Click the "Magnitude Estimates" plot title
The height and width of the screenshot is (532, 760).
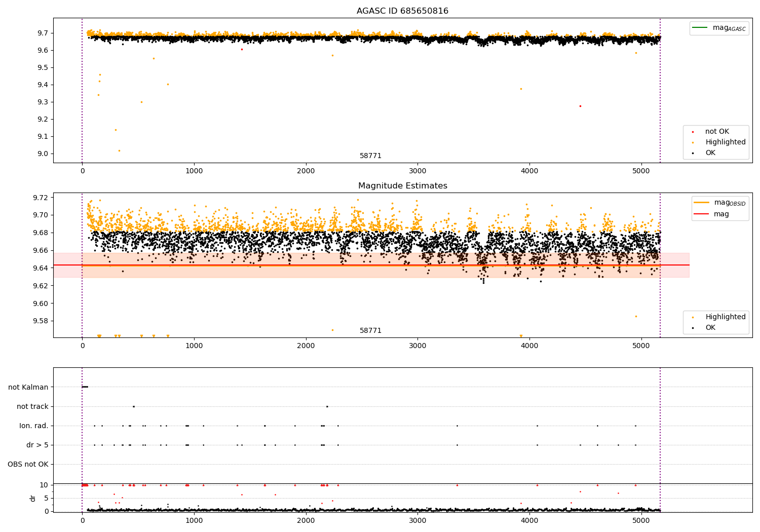point(402,186)
